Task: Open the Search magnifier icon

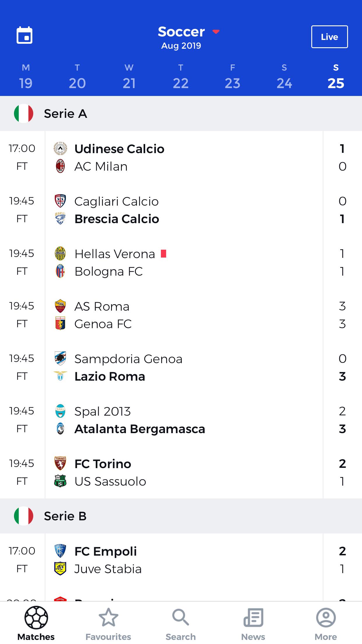Action: pos(181,617)
